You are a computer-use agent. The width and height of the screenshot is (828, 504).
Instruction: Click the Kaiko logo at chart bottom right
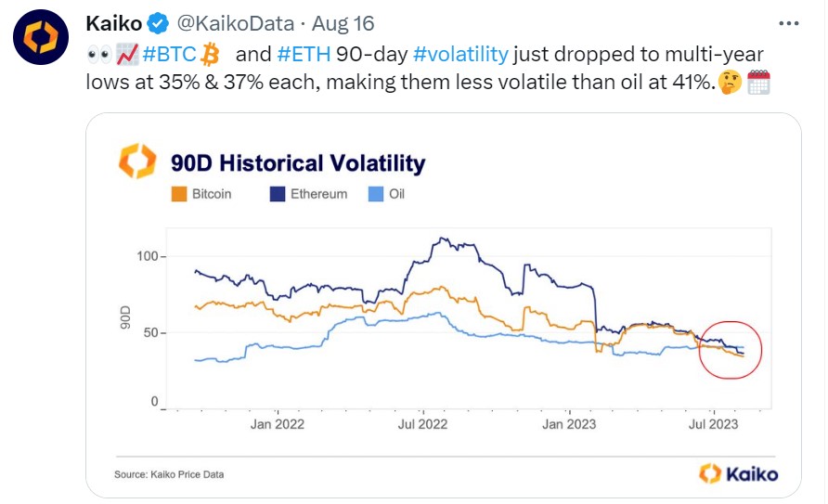[x=738, y=474]
